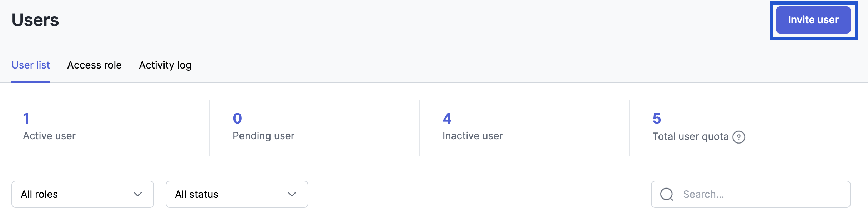The width and height of the screenshot is (868, 221).
Task: Click the chevron arrow in All roles
Action: pyautogui.click(x=138, y=194)
